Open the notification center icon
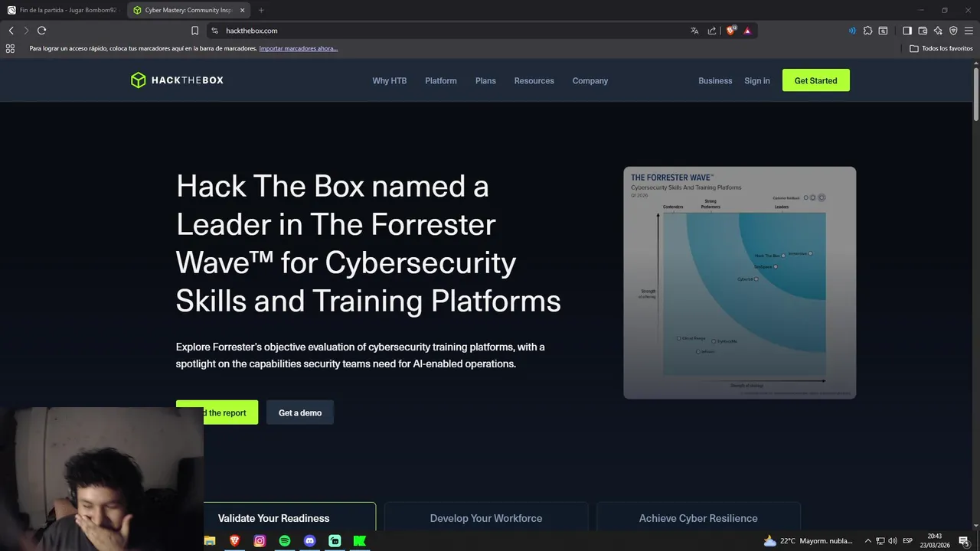Viewport: 980px width, 551px height. tap(964, 541)
